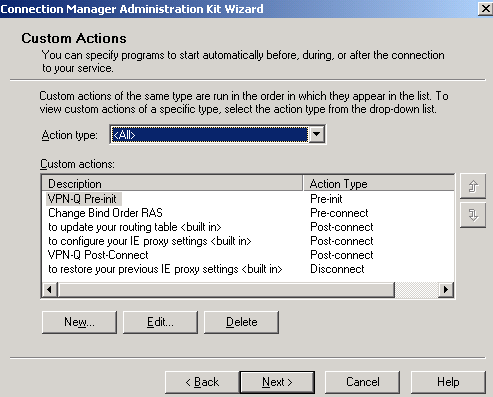
Task: Delete the selected custom action
Action: point(241,322)
